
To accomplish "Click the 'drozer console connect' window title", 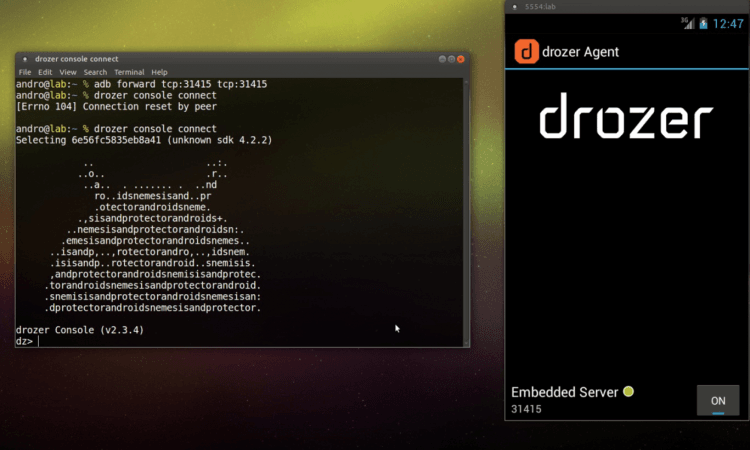I will pyautogui.click(x=77, y=59).
